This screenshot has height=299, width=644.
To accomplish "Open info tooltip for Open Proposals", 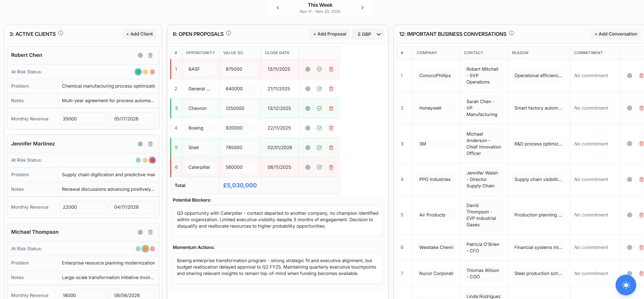I will click(x=229, y=33).
